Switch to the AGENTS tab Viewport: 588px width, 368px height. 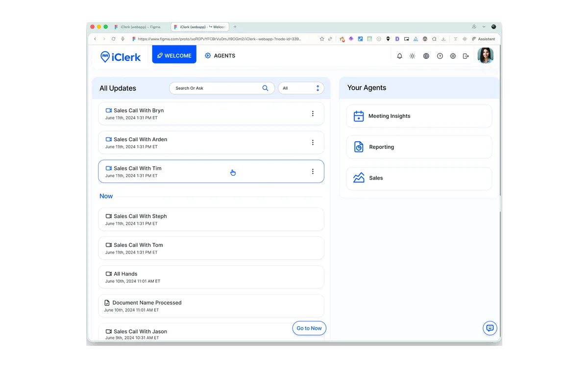point(220,56)
